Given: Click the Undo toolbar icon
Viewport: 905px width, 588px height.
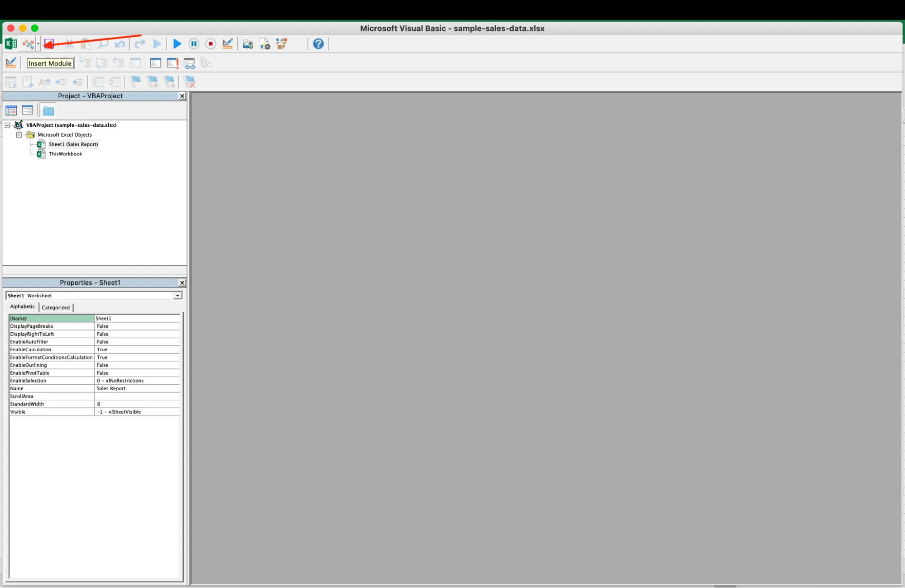Looking at the screenshot, I should point(120,44).
